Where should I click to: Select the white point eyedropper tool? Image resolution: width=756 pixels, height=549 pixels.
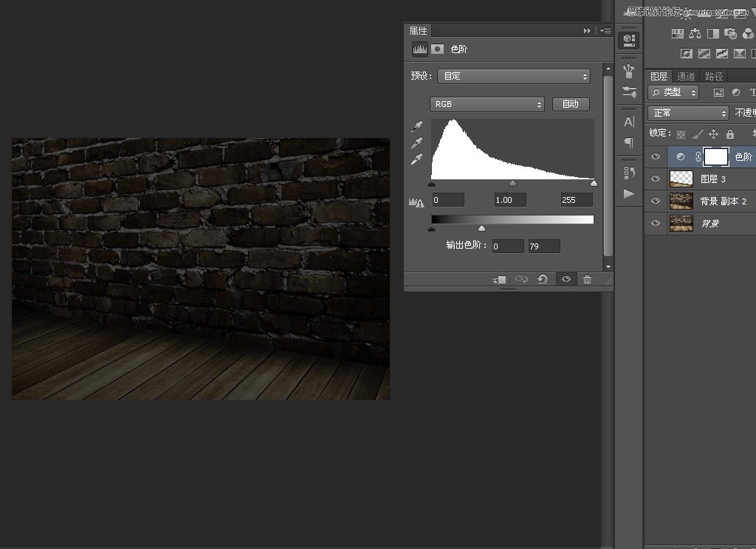pos(417,159)
